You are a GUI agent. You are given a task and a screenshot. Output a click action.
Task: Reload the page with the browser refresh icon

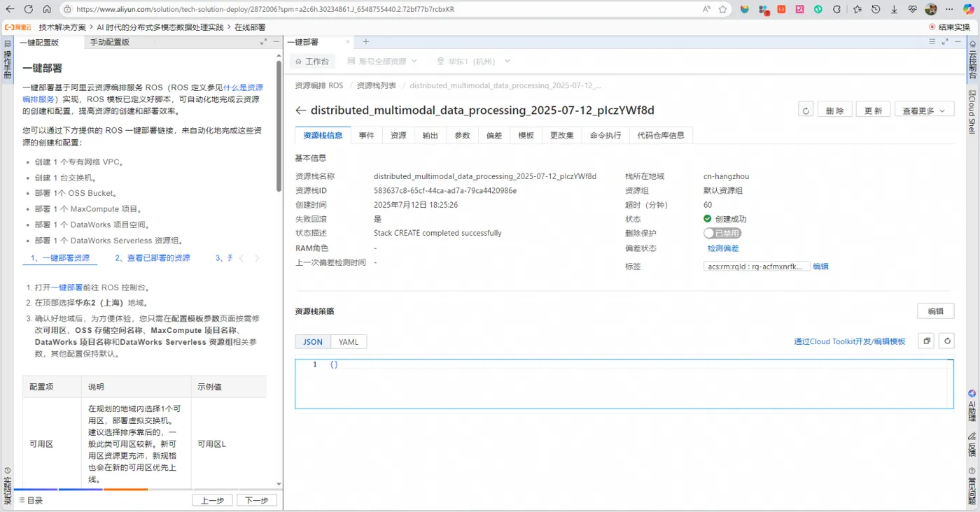[x=28, y=9]
